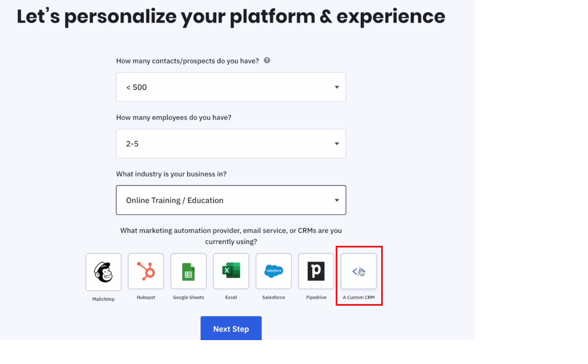
Task: Click the Mailchimp text label
Action: pos(104,299)
